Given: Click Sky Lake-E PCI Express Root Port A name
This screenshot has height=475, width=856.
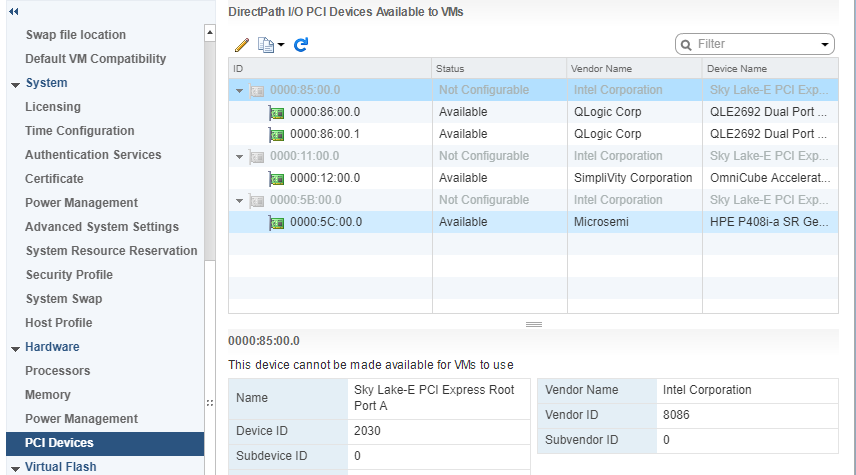Looking at the screenshot, I should pos(434,397).
